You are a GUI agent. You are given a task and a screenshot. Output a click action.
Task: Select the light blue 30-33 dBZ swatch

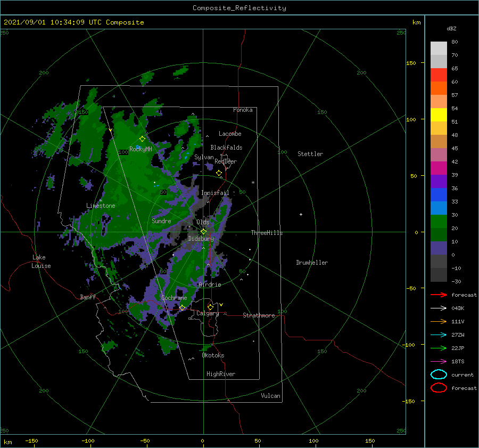point(439,208)
